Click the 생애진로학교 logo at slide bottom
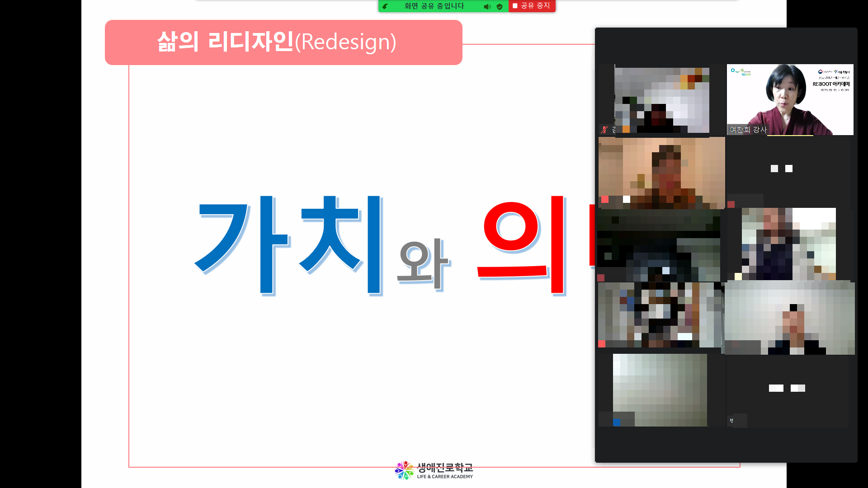The image size is (868, 488). click(x=434, y=470)
